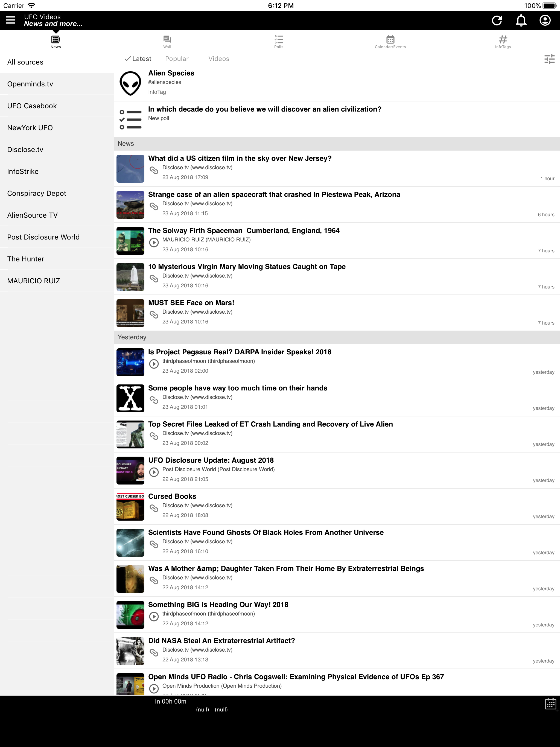Open the Project Pegasus thumbnail
Screen dimensions: 560x747
130,362
